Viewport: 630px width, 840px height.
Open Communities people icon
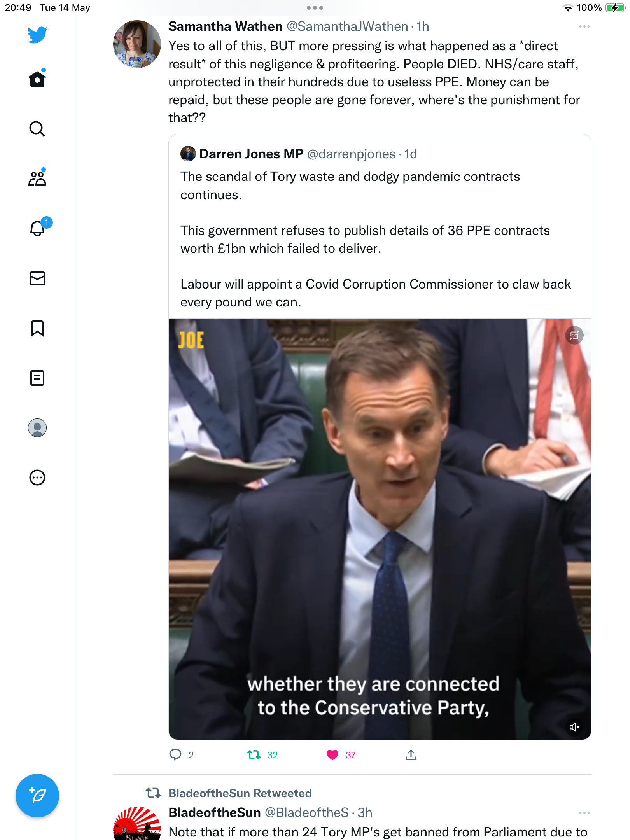tap(37, 178)
